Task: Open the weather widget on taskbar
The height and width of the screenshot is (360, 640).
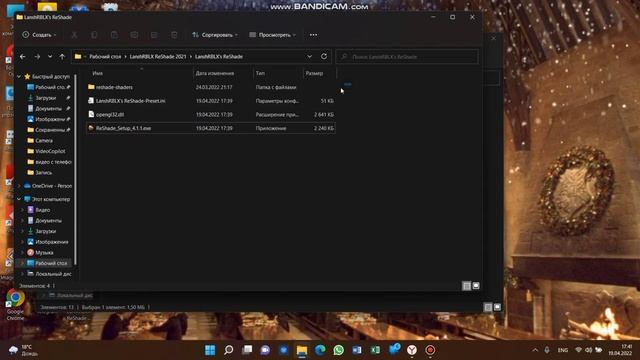Action: 24,350
